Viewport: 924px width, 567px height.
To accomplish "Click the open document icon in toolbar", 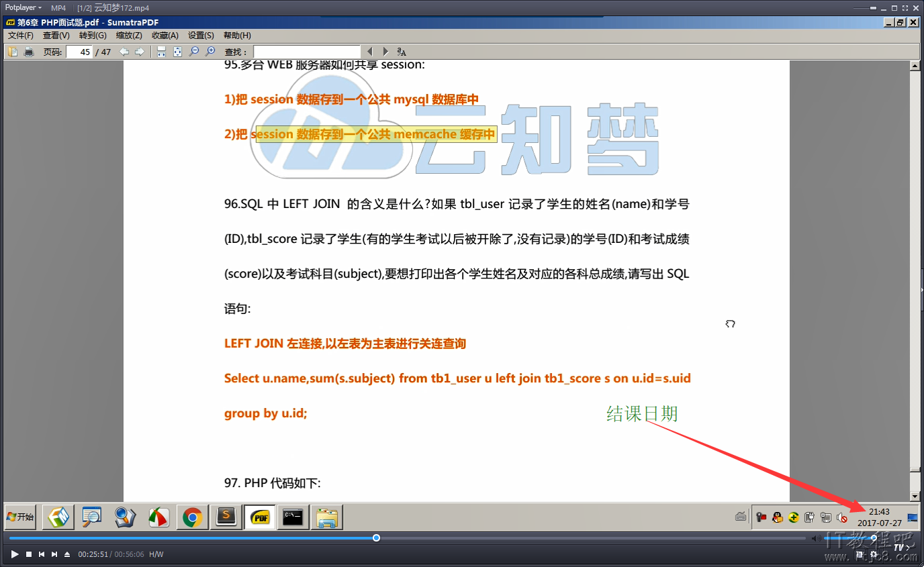I will pyautogui.click(x=13, y=52).
